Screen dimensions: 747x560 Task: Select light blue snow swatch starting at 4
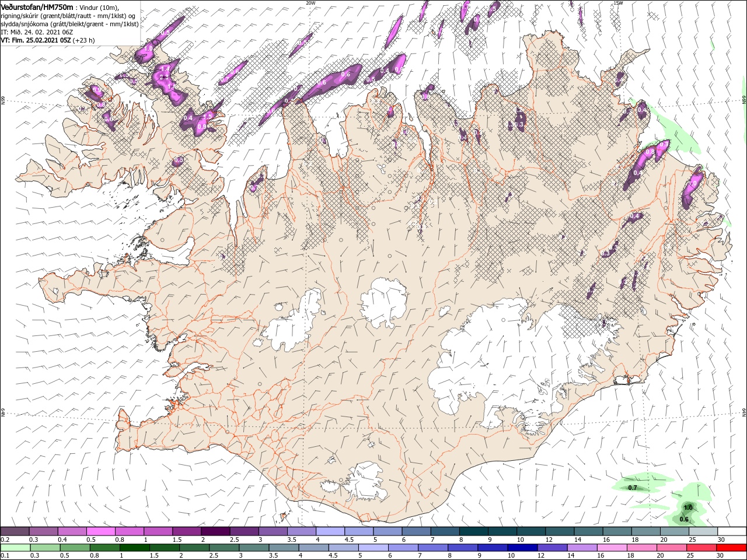[330, 531]
